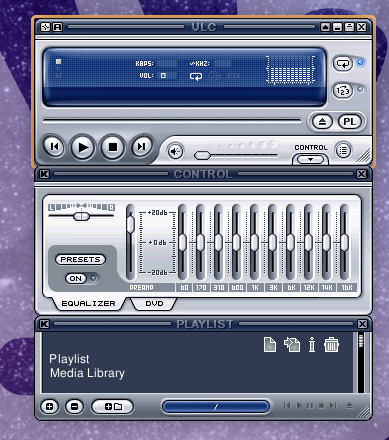
Task: Toggle the 123 shuffle order button
Action: click(343, 90)
